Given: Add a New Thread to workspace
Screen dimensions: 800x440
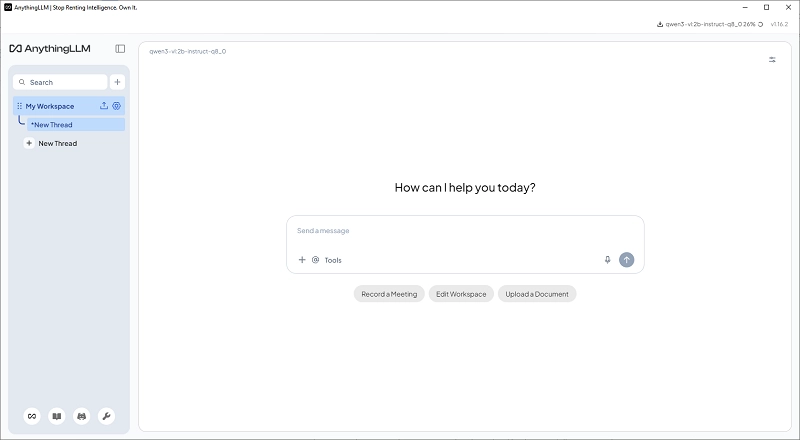Looking at the screenshot, I should click(51, 143).
